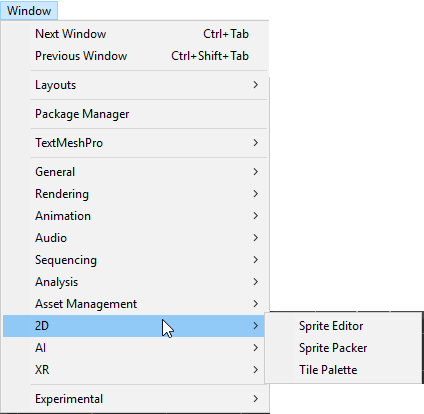
Task: Open the Animation submenu
Action: [134, 216]
